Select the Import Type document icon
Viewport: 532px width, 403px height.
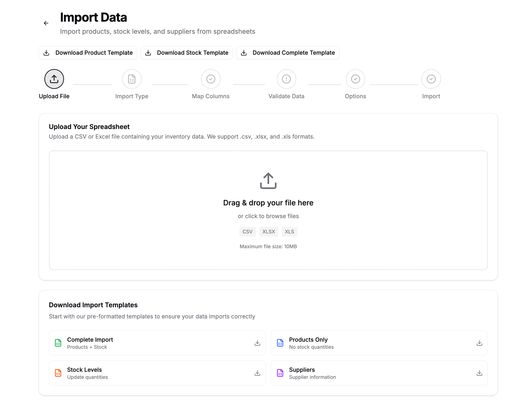click(x=132, y=79)
